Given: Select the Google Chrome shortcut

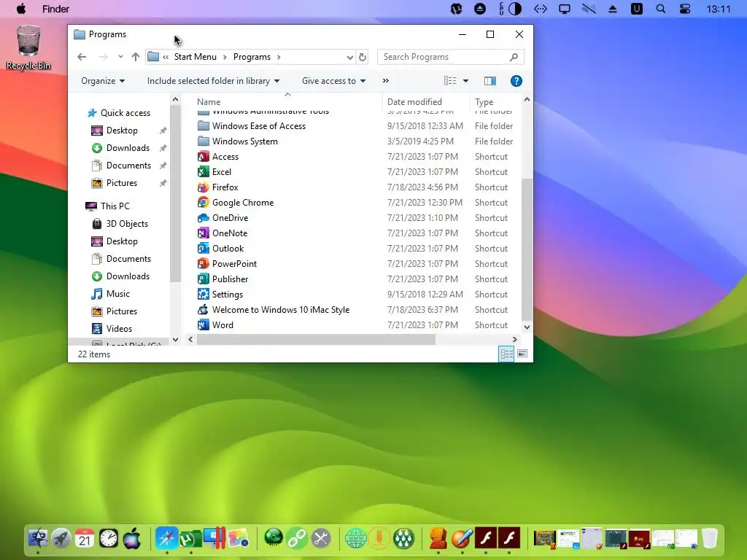Looking at the screenshot, I should coord(242,203).
